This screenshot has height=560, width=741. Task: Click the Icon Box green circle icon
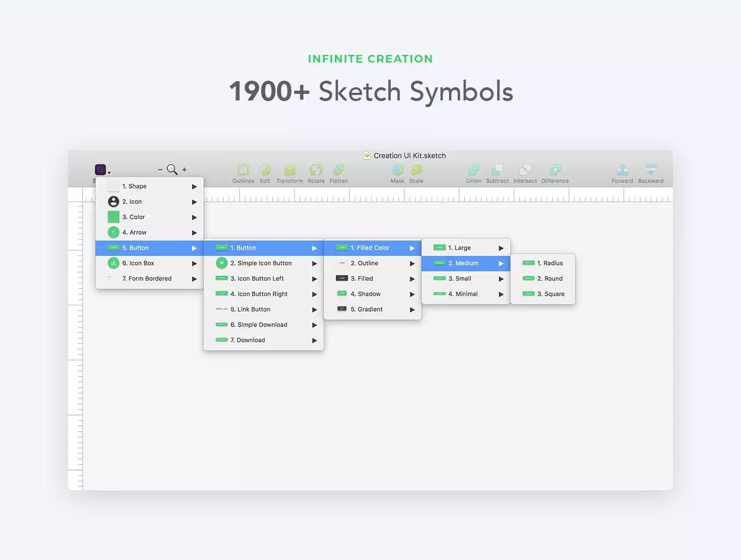click(x=114, y=263)
